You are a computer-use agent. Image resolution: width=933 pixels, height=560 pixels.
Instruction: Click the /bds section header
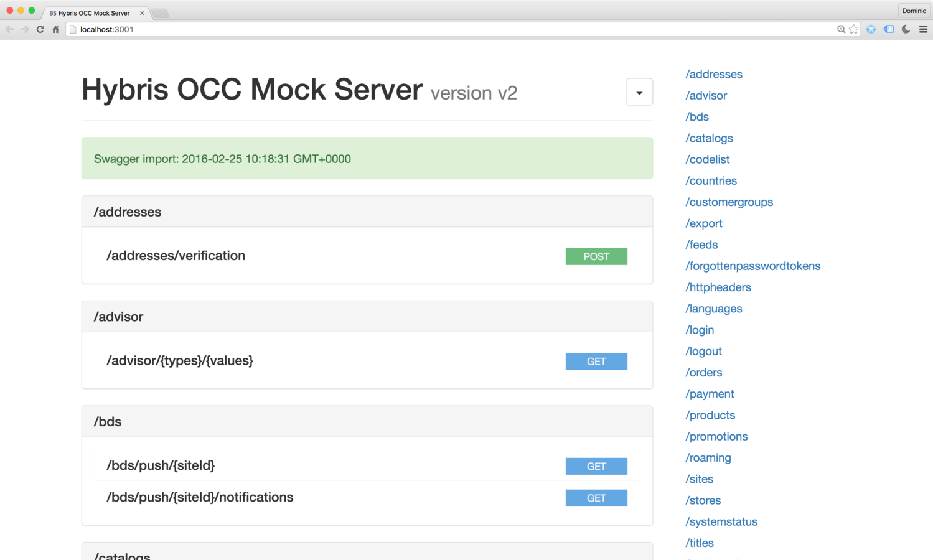[x=367, y=421]
